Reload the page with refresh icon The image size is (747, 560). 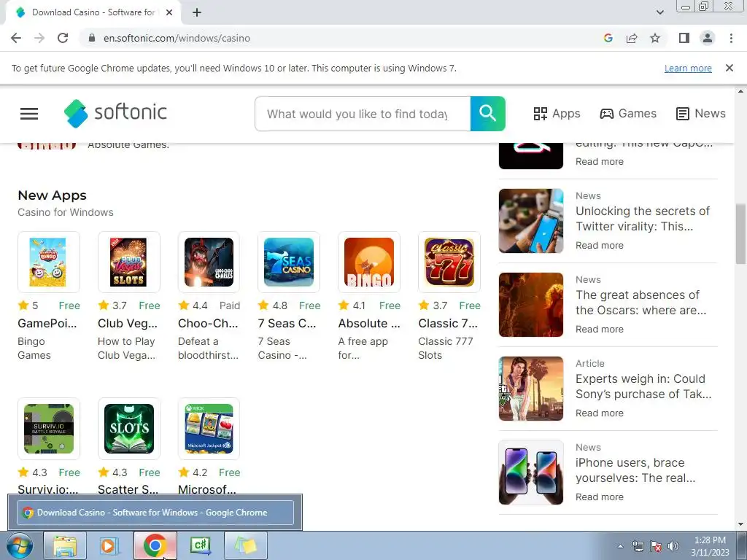coord(63,38)
